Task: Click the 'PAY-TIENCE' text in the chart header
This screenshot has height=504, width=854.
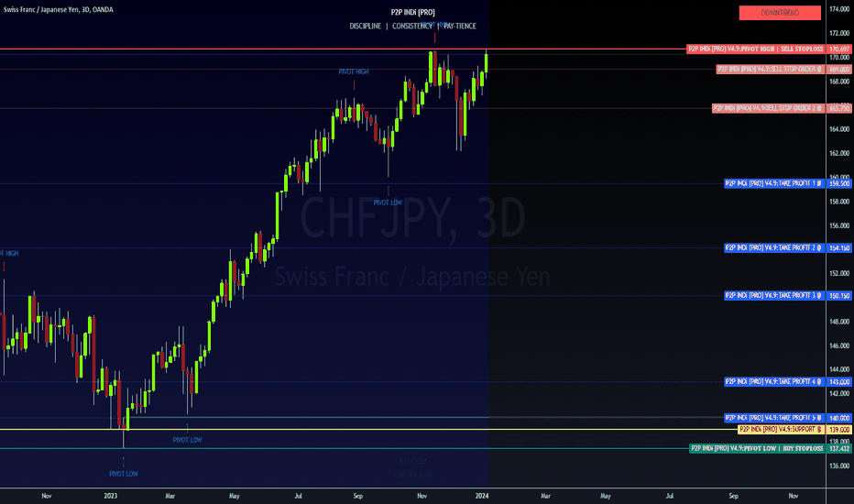Action: [x=460, y=27]
